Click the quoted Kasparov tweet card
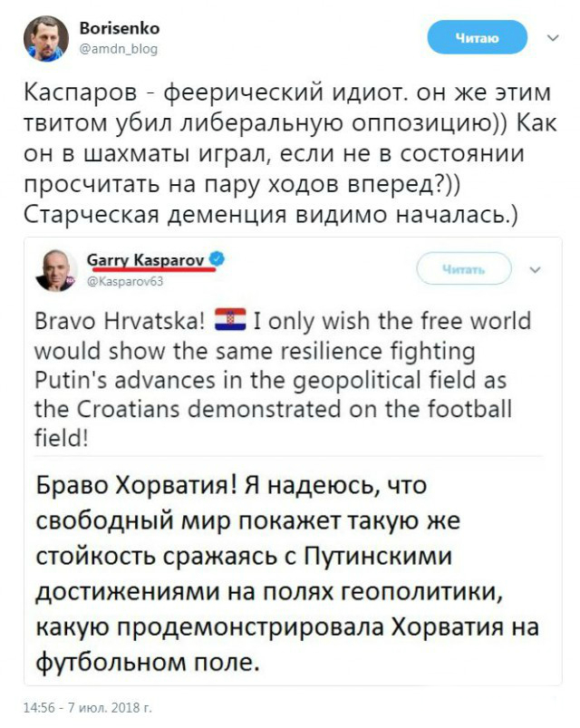 (x=290, y=453)
